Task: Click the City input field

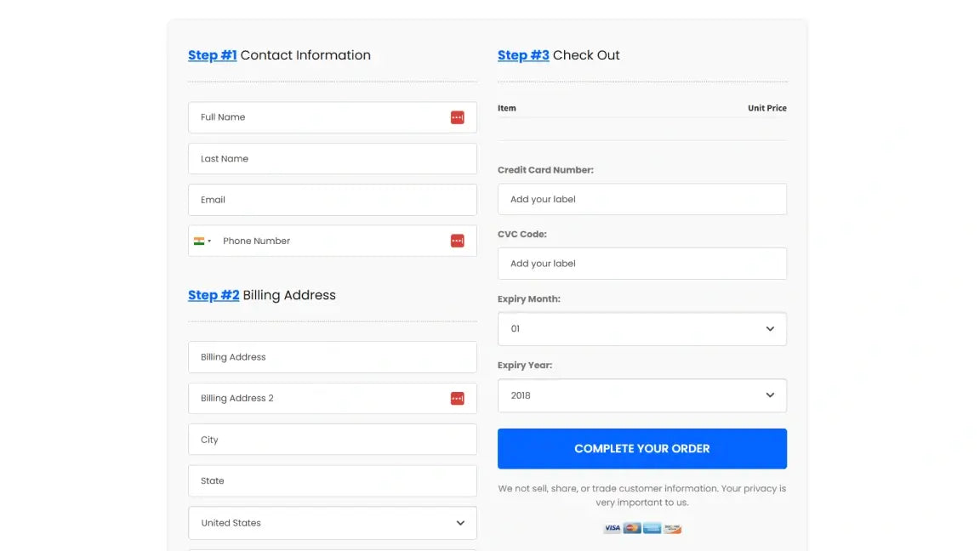Action: pos(332,439)
